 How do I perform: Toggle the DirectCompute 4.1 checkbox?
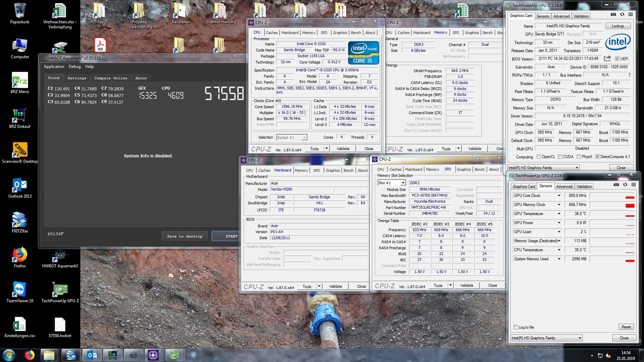click(x=597, y=157)
